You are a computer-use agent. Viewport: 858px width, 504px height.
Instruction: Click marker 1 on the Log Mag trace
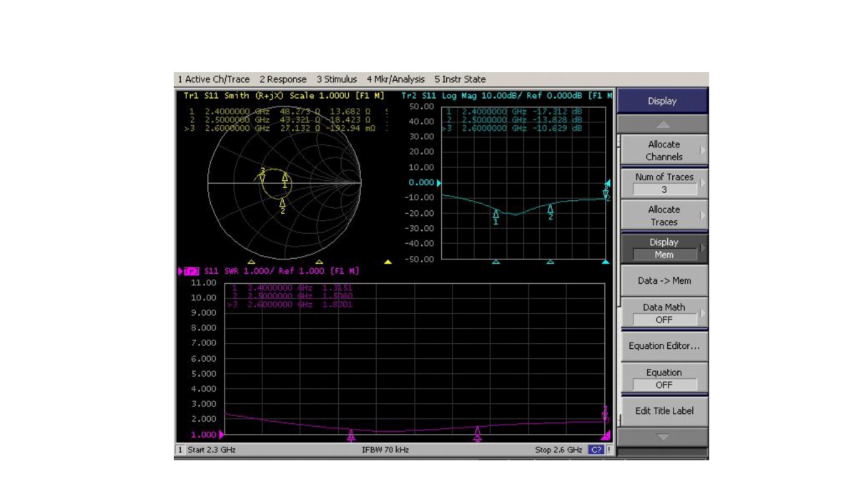[495, 214]
